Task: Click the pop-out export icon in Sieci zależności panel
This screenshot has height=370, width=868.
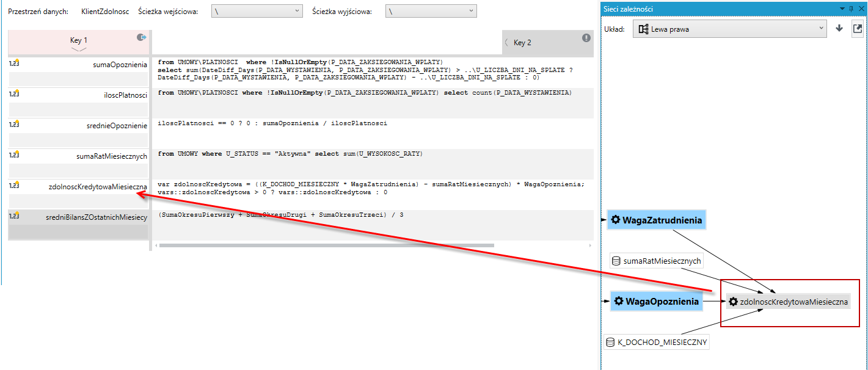Action: 858,29
